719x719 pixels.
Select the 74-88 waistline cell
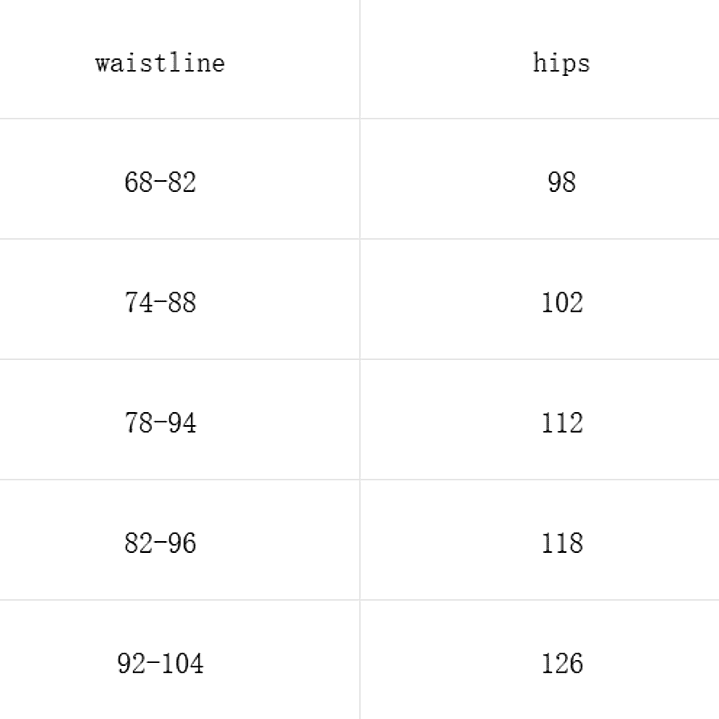(x=160, y=302)
